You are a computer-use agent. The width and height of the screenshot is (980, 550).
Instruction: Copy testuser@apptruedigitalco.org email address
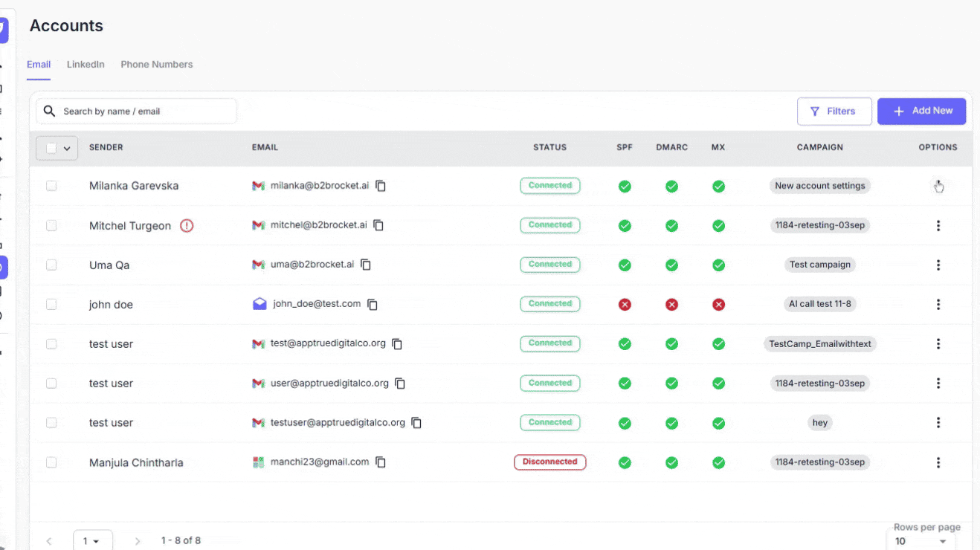416,423
